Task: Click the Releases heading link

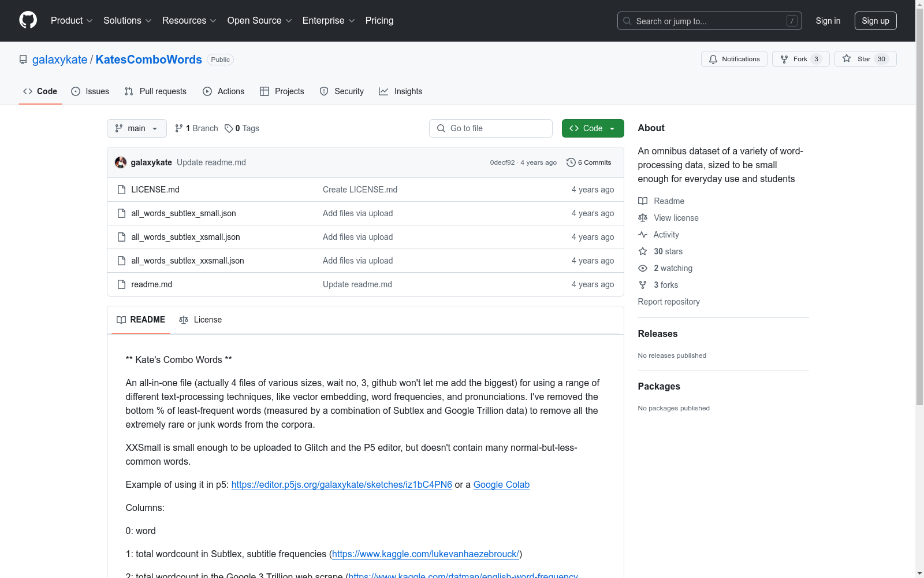Action: [x=658, y=334]
